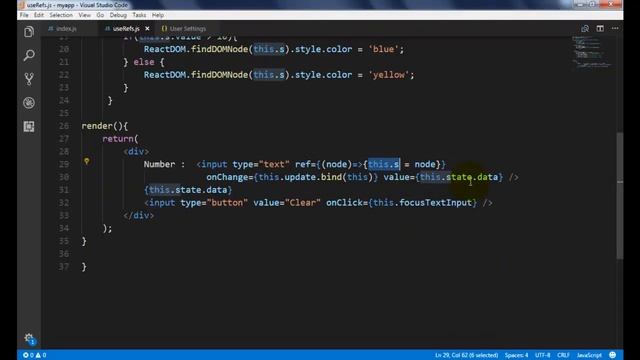Screen dimensions: 640x360
Task: Click onChange on line 30
Action: pyautogui.click(x=227, y=177)
